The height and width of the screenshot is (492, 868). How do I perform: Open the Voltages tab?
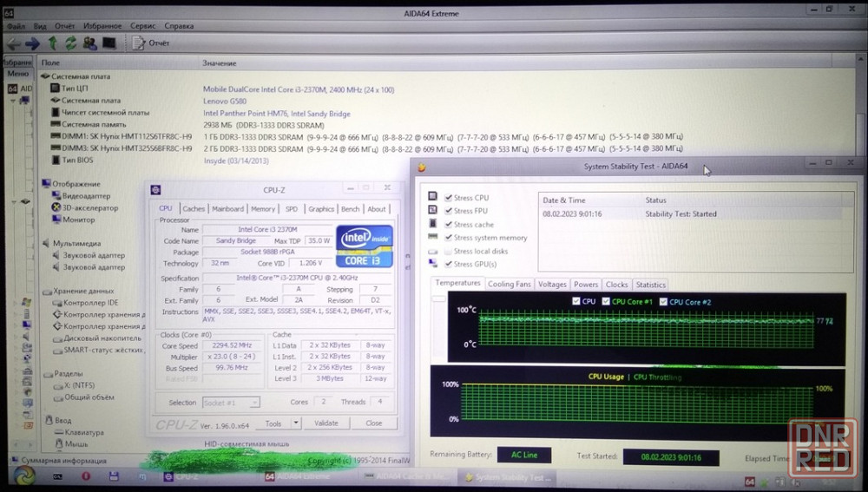552,284
